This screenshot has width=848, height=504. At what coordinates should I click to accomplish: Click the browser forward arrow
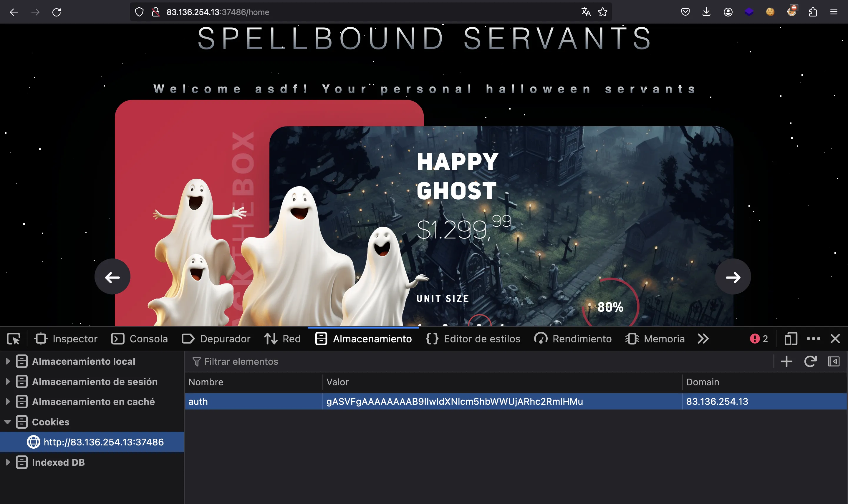point(35,12)
